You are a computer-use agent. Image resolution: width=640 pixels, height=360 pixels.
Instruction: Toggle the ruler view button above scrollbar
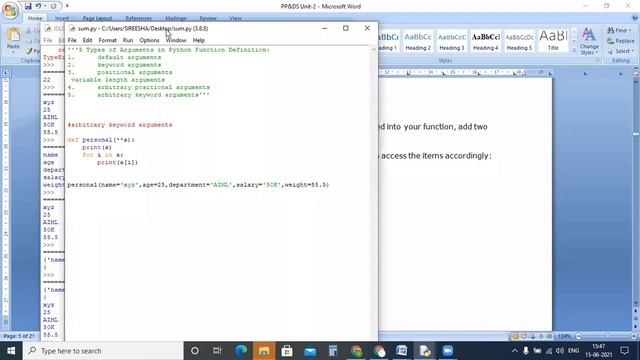coord(636,73)
